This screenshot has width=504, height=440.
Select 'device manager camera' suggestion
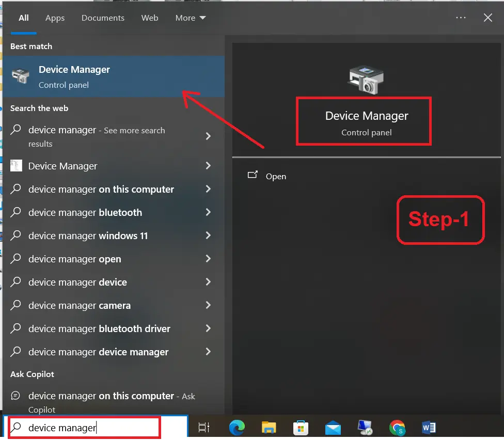pos(114,305)
